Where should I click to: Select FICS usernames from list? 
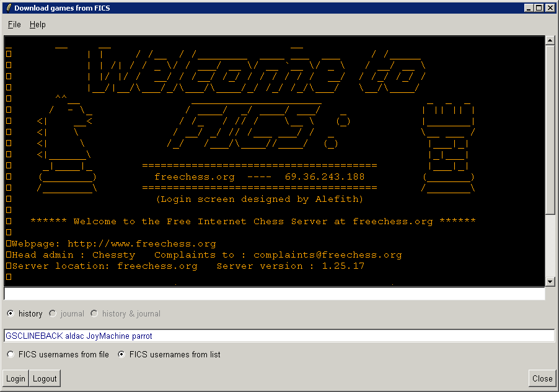click(x=121, y=355)
